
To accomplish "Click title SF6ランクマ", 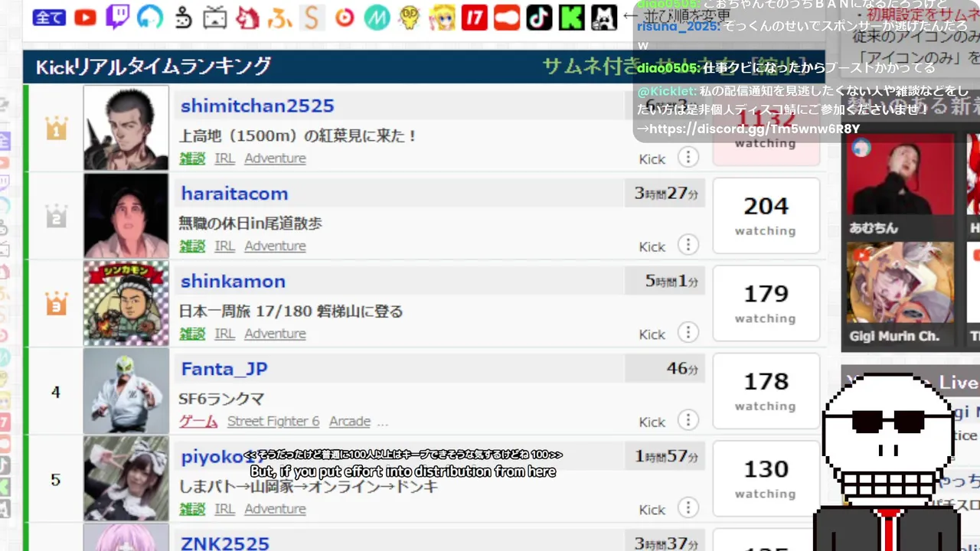I will 221,399.
